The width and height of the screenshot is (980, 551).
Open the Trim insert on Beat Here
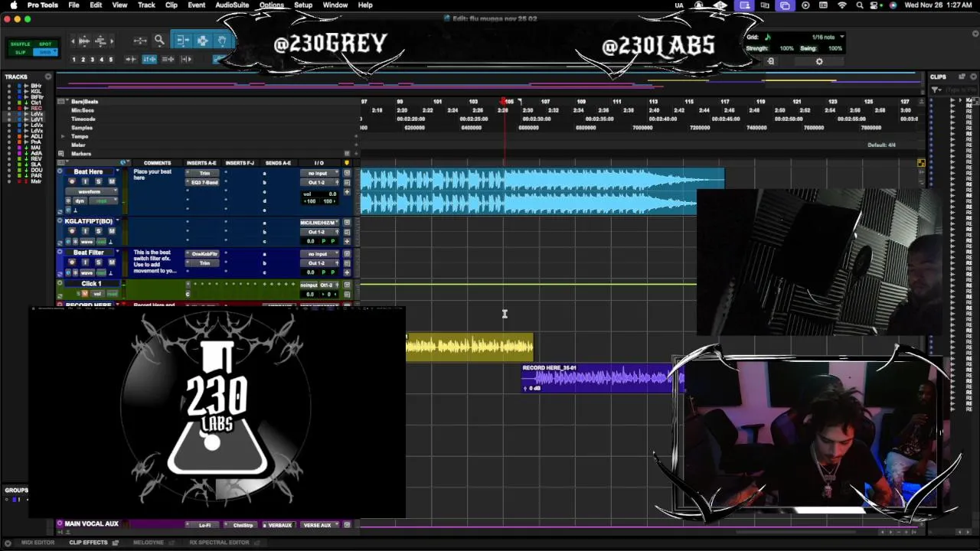[204, 174]
